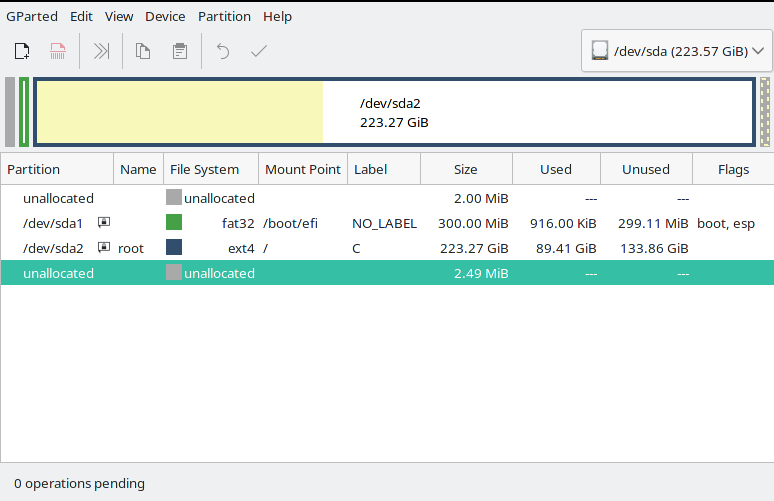The image size is (774, 501).
Task: Open the GParted menu
Action: [x=32, y=16]
